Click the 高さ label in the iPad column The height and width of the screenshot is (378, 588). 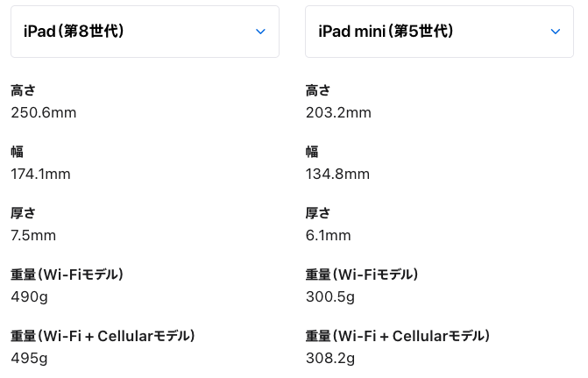[24, 89]
